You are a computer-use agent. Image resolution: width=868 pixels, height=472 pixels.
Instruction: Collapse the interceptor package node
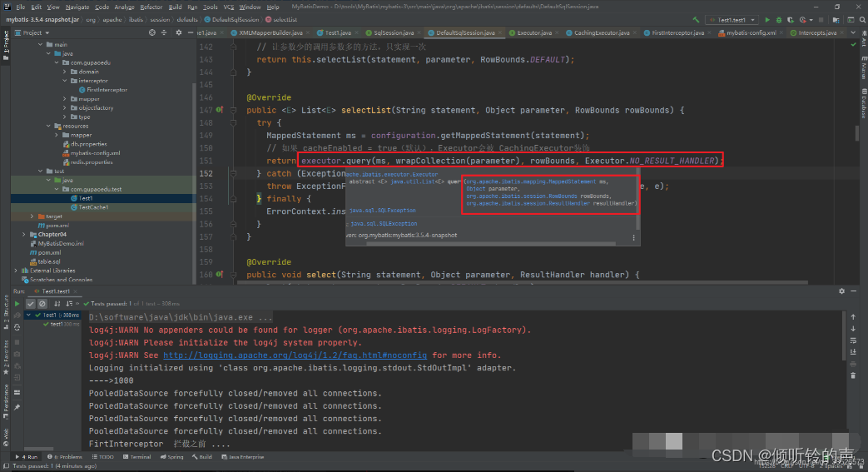click(x=64, y=81)
